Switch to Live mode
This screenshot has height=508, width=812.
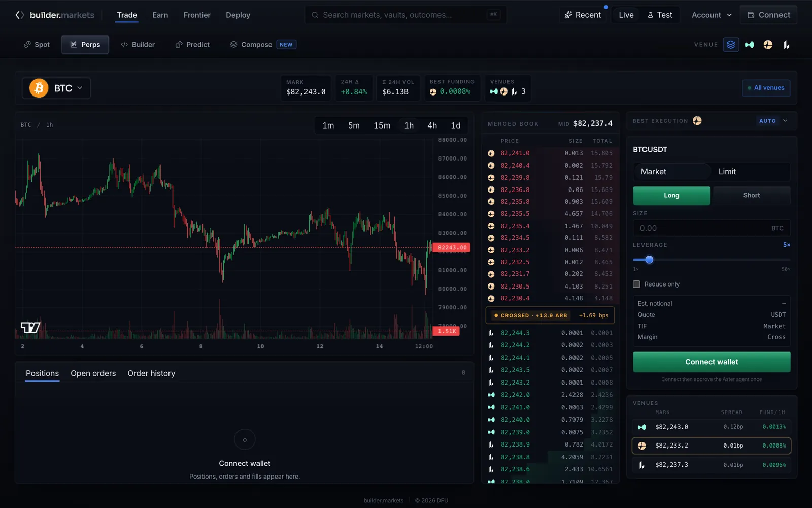point(626,15)
